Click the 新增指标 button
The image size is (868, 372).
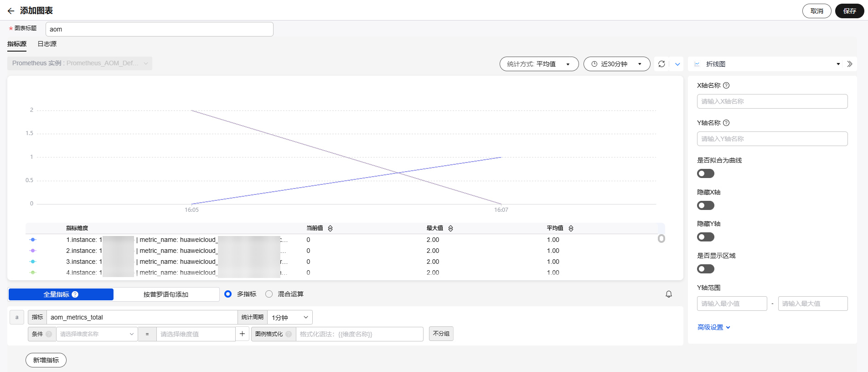pyautogui.click(x=46, y=360)
